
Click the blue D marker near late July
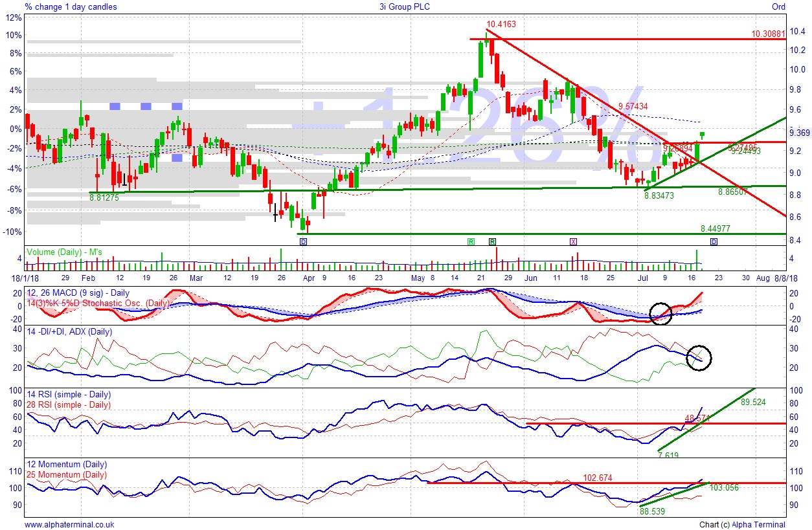pyautogui.click(x=714, y=241)
